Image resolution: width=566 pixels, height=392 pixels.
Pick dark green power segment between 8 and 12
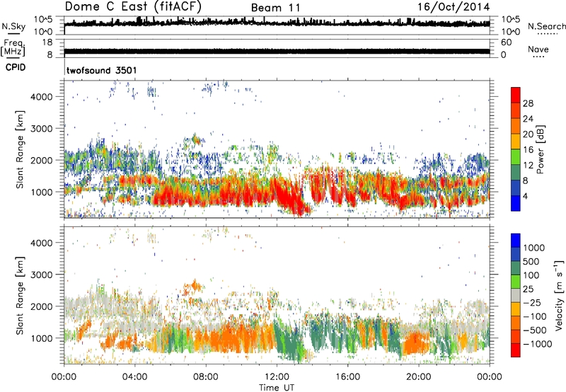pos(516,172)
